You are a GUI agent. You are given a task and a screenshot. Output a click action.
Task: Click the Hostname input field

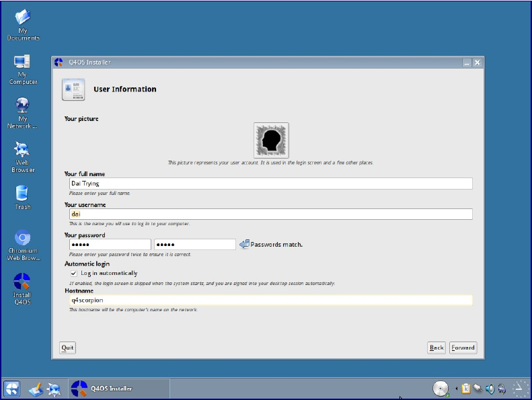[x=271, y=300]
